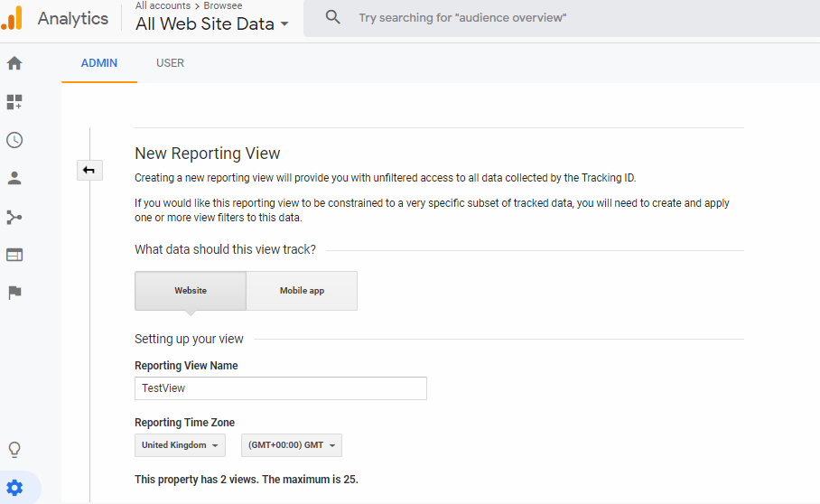Open the (GMT+00:00) GMT time zone dropdown
The image size is (820, 504).
[x=292, y=445]
